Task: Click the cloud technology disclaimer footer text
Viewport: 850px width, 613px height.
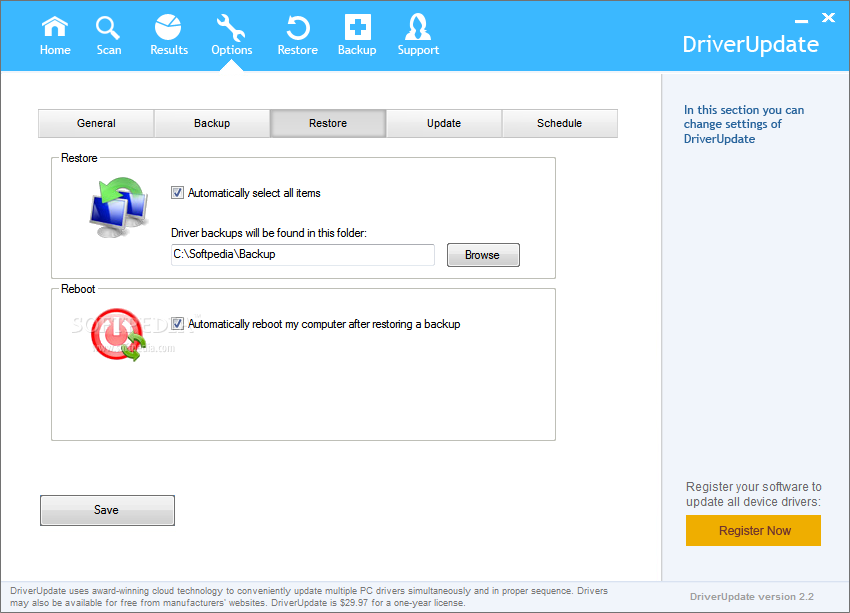Action: pos(308,597)
